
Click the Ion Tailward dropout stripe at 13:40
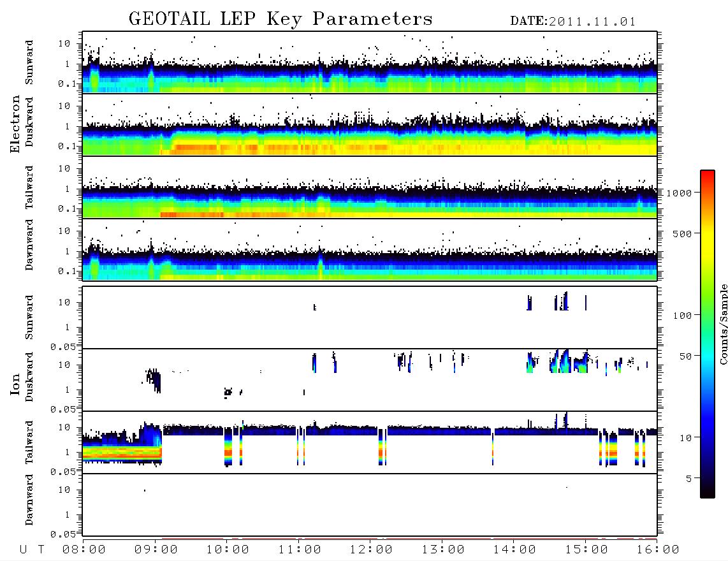[x=493, y=447]
